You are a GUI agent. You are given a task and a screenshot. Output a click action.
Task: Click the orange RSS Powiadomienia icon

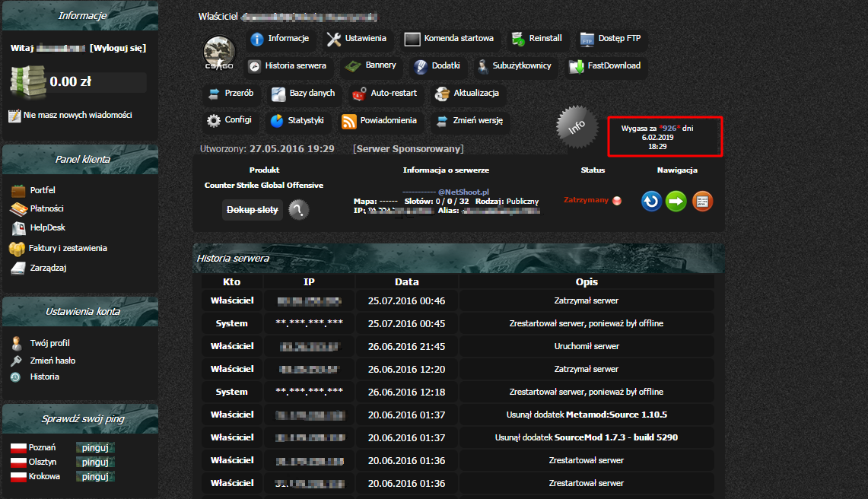[349, 121]
